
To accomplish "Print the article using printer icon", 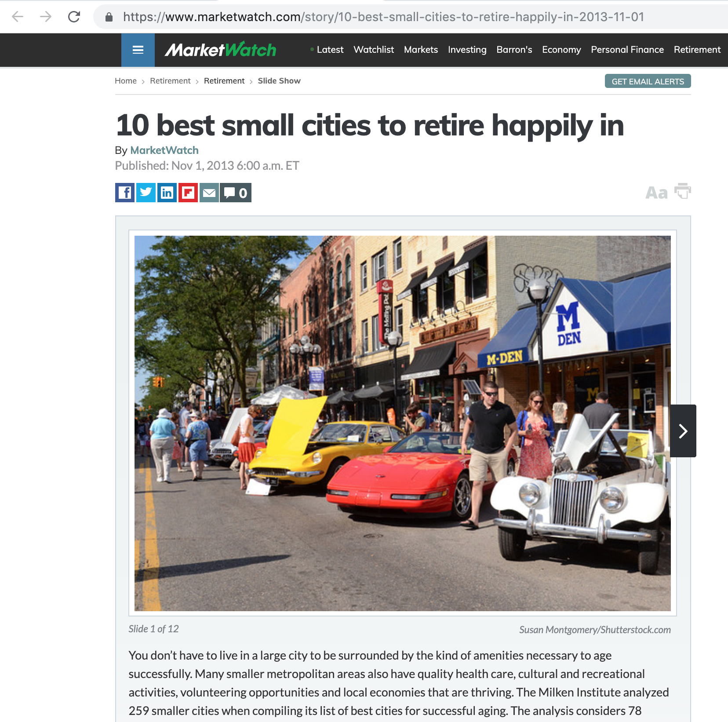I will (x=682, y=191).
